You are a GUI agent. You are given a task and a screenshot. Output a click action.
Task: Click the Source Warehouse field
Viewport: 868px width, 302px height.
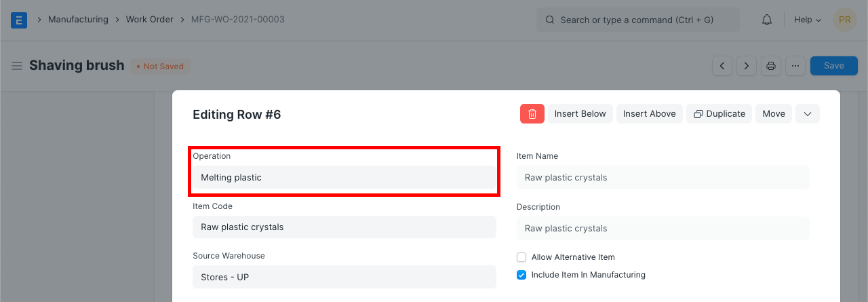coord(344,277)
